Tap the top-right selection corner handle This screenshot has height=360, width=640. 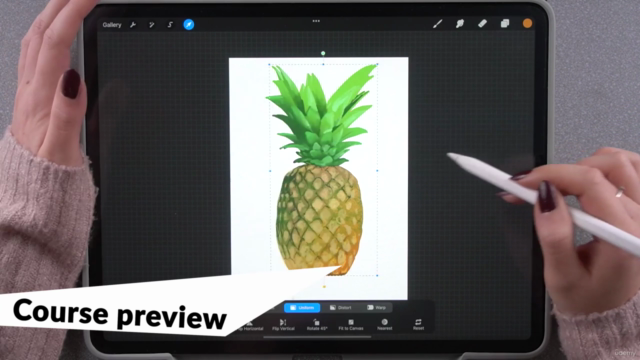pyautogui.click(x=377, y=64)
